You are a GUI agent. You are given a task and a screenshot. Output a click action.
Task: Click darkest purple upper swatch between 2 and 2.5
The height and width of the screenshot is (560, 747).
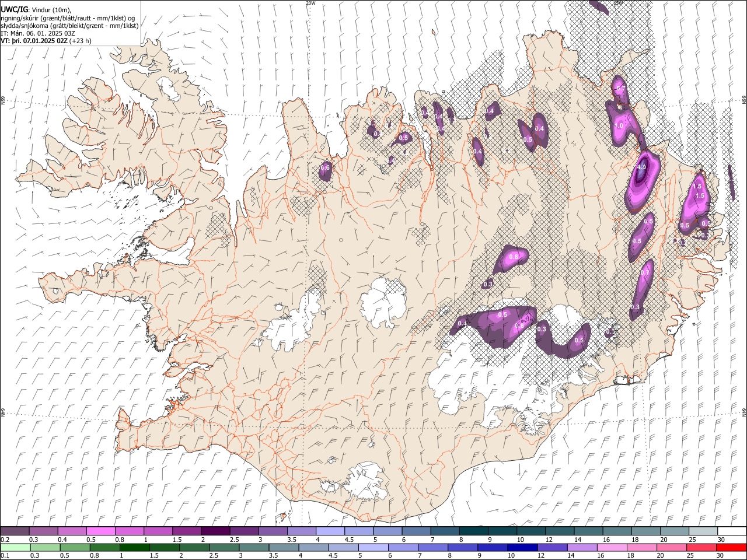(215, 531)
